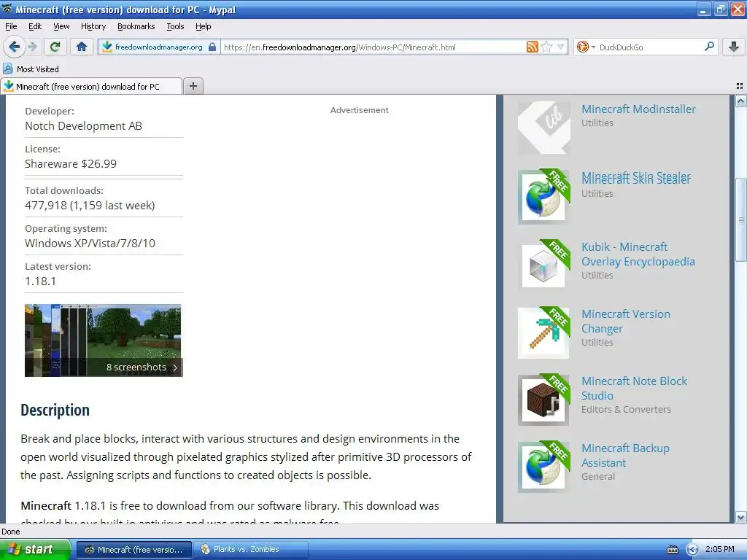Viewport: 747px width, 560px height.
Task: Open the DuckDuckGo search engine dropdown
Action: pyautogui.click(x=586, y=47)
